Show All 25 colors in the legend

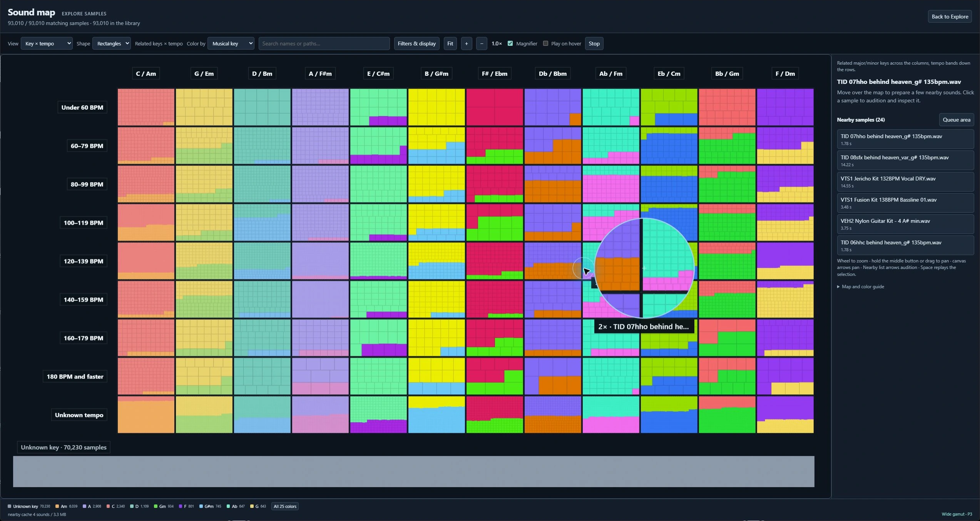[285, 506]
